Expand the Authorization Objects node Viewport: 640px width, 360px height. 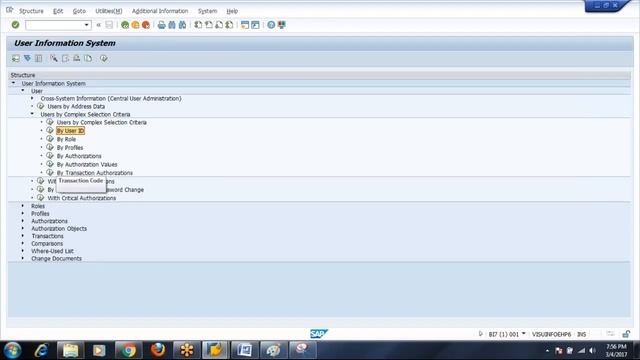pyautogui.click(x=23, y=228)
